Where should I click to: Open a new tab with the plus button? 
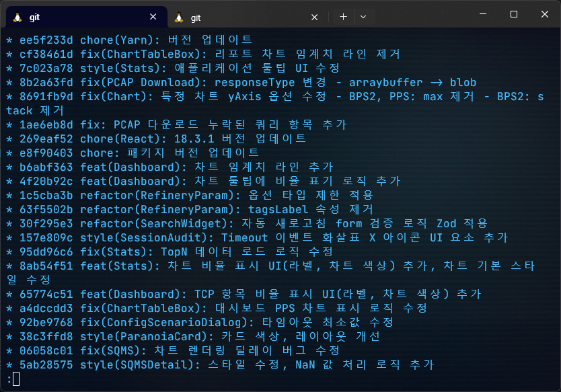click(343, 17)
